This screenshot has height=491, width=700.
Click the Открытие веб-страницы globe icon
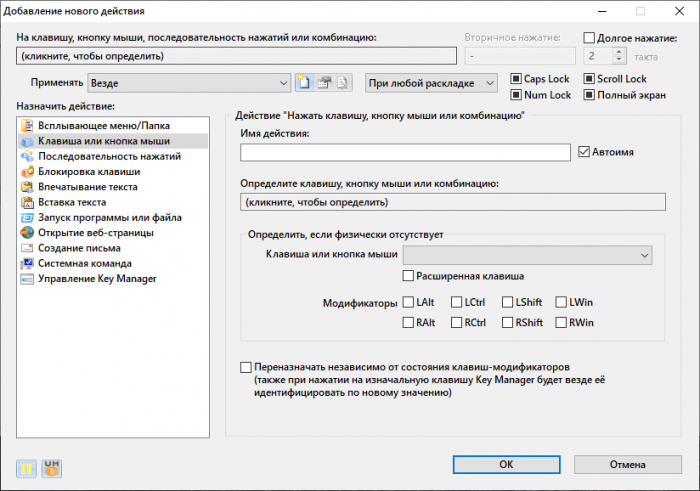coord(27,233)
